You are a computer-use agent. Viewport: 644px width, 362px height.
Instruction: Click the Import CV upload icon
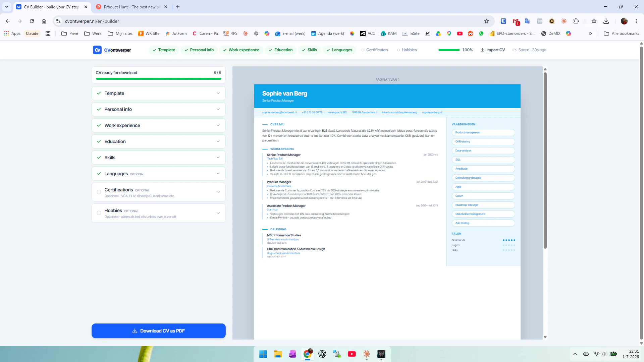(482, 50)
